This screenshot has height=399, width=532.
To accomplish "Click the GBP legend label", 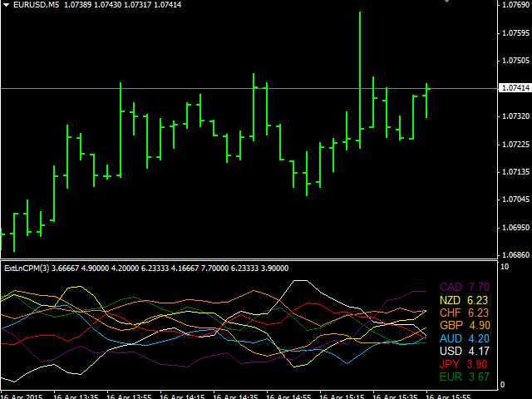I will pos(450,325).
